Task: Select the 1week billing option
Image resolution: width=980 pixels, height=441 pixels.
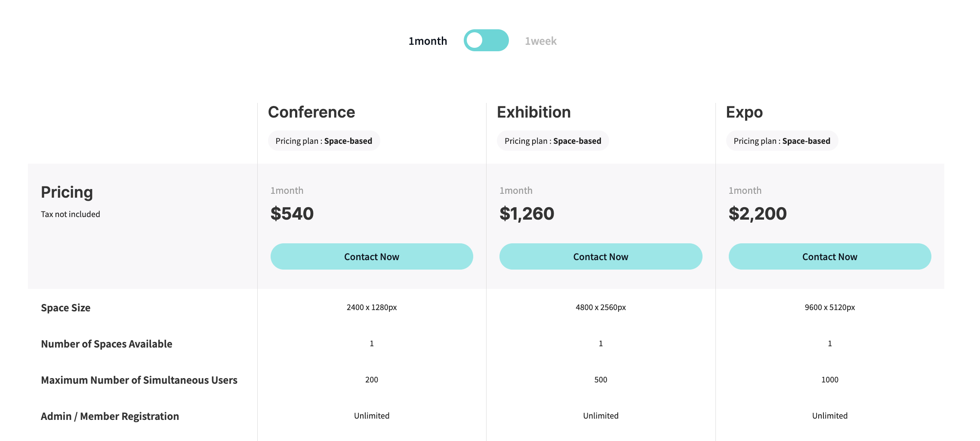Action: (540, 41)
